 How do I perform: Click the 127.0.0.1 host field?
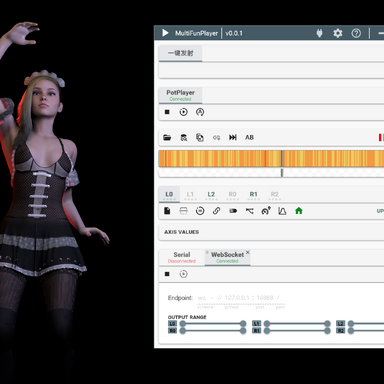(x=237, y=298)
